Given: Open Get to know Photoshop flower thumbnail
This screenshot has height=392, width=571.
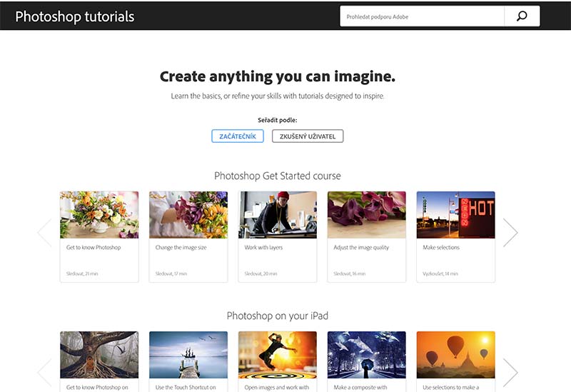Looking at the screenshot, I should (99, 215).
